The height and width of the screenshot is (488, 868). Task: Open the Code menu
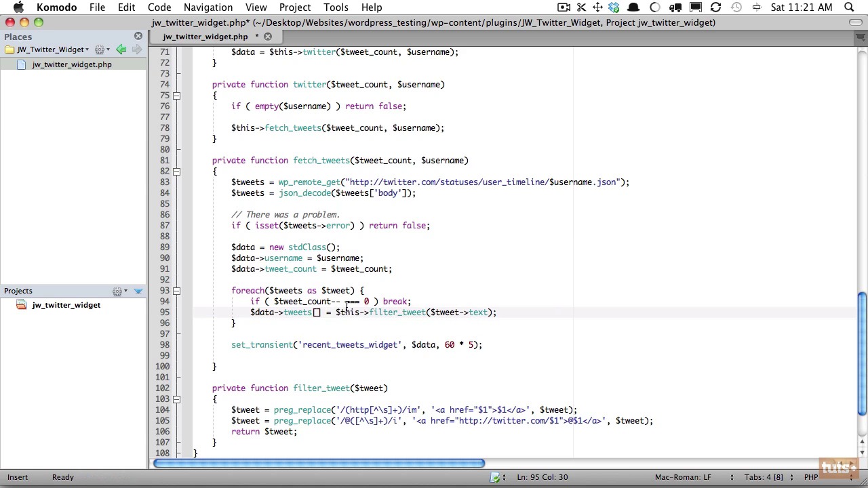click(x=159, y=7)
